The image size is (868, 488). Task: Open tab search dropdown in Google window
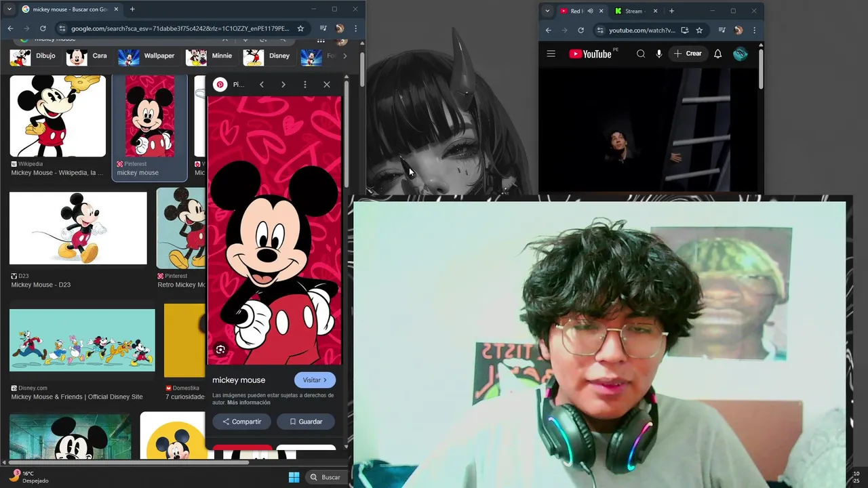click(9, 9)
